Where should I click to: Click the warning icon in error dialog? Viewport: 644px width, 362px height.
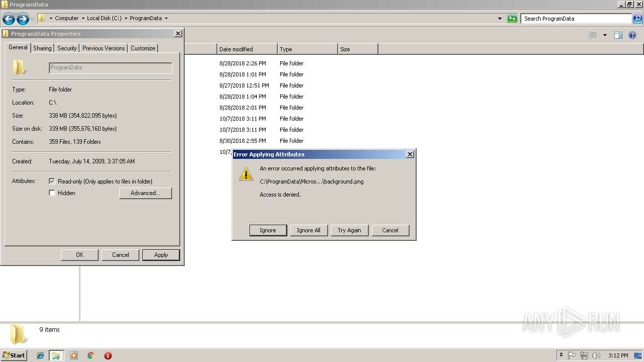point(246,174)
